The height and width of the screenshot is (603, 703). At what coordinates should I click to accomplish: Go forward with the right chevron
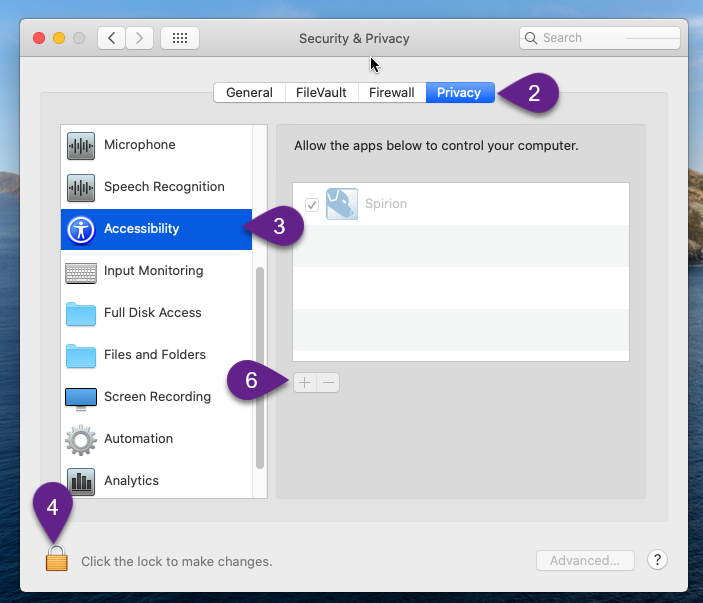[x=139, y=38]
